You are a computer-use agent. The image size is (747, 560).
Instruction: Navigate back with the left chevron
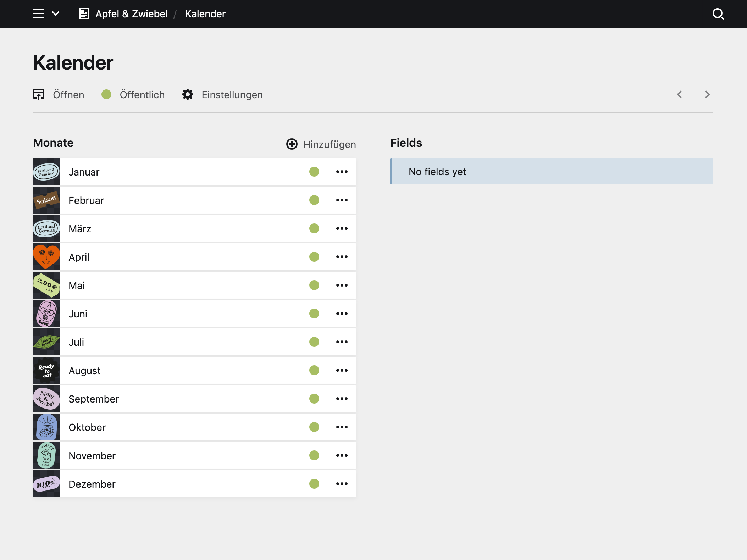click(680, 94)
